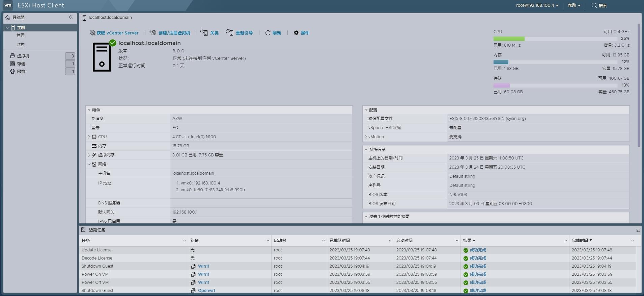Open the Navigator home icon
Image resolution: width=644 pixels, height=296 pixels.
click(x=8, y=17)
